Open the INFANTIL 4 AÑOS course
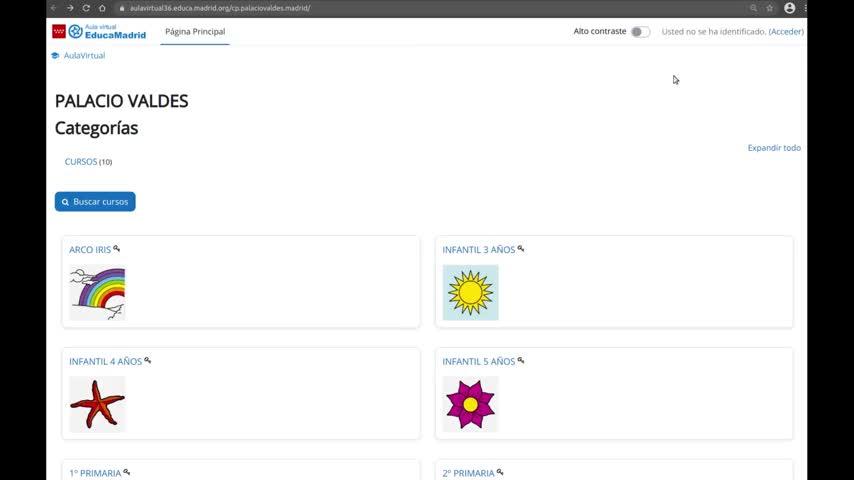This screenshot has height=480, width=854. click(105, 361)
